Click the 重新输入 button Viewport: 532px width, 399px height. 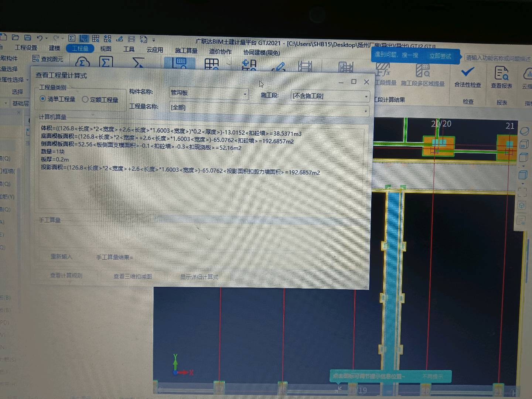[x=61, y=256]
